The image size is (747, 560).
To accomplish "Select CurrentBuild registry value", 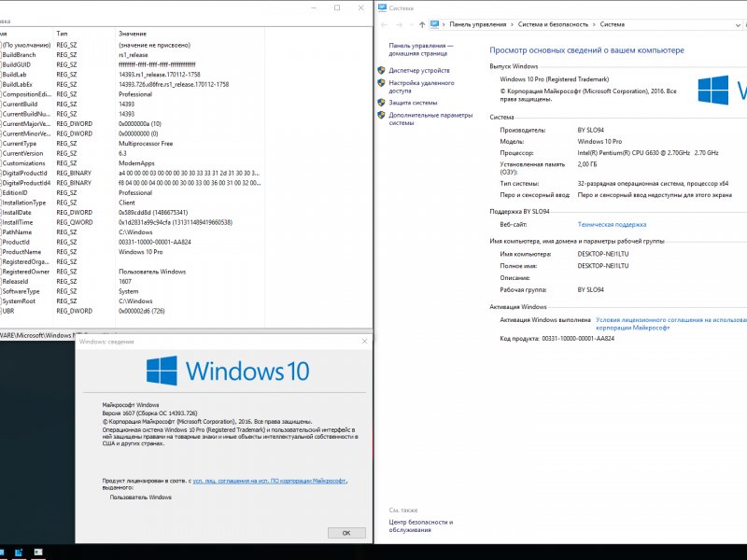I will 20,105.
